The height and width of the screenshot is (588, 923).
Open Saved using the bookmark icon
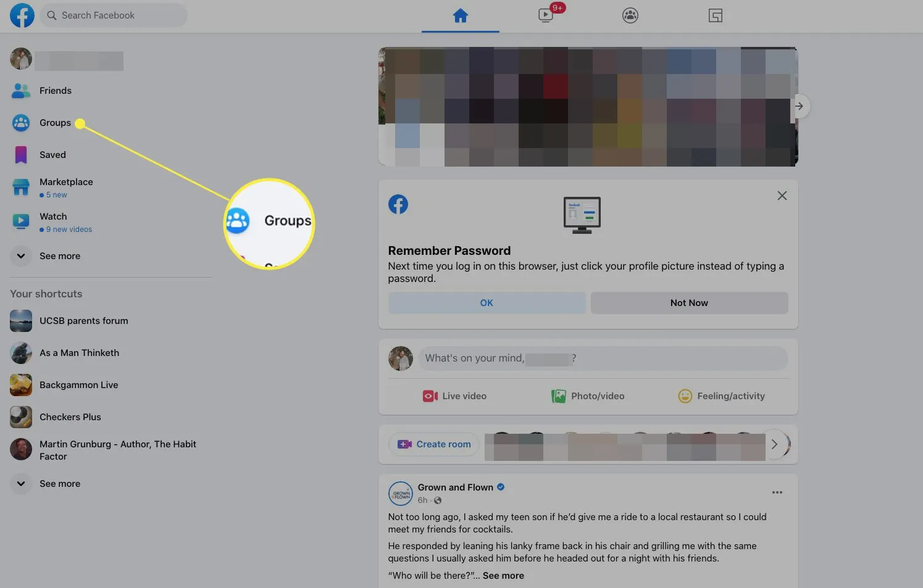(20, 154)
